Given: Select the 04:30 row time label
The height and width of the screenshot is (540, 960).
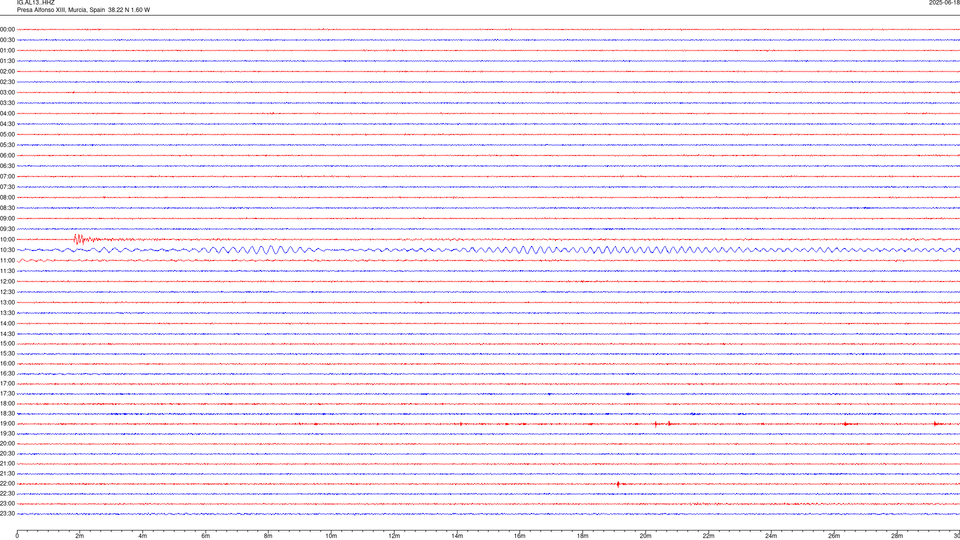Looking at the screenshot, I should click(x=7, y=124).
